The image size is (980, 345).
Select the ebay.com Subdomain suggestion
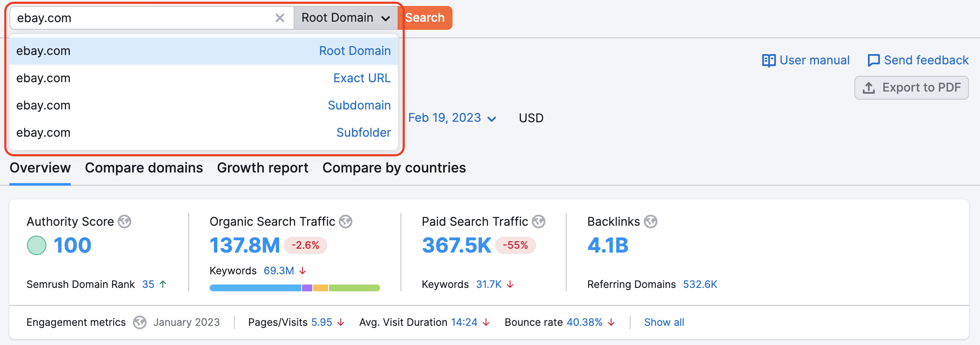[x=204, y=106]
